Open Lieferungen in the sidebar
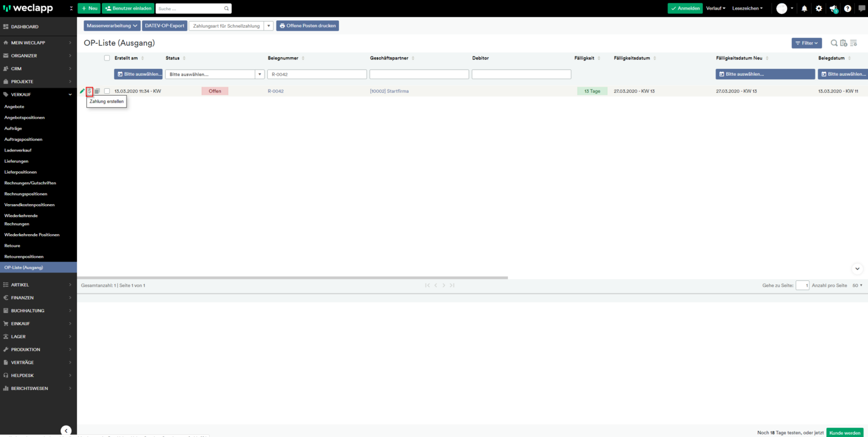868x437 pixels. click(16, 161)
